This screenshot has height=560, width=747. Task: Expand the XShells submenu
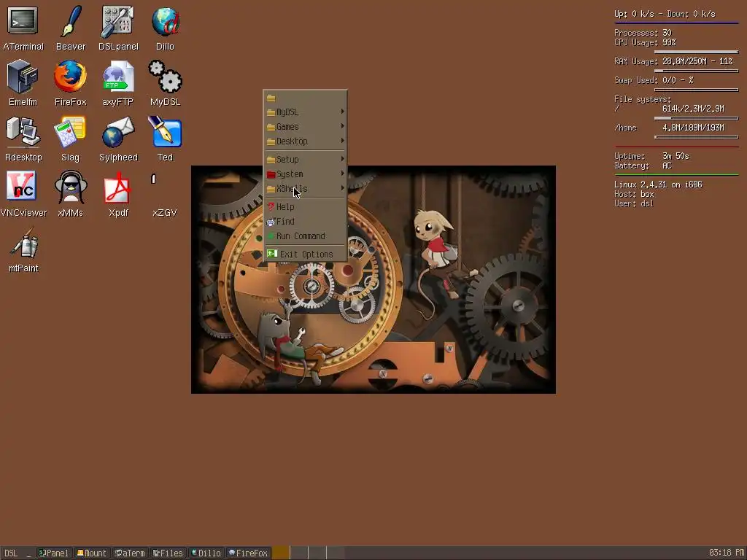pyautogui.click(x=305, y=189)
